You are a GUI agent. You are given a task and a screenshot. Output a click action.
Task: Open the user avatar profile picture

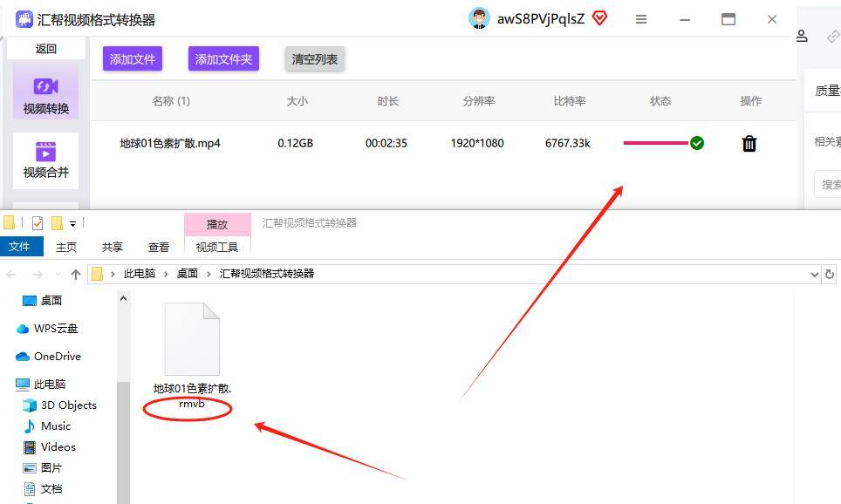(x=479, y=19)
